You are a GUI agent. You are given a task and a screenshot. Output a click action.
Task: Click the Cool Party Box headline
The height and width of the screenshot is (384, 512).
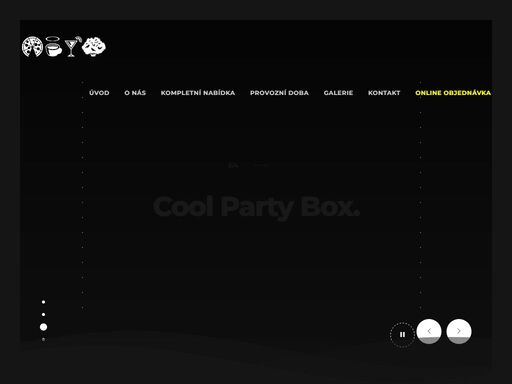coord(257,207)
